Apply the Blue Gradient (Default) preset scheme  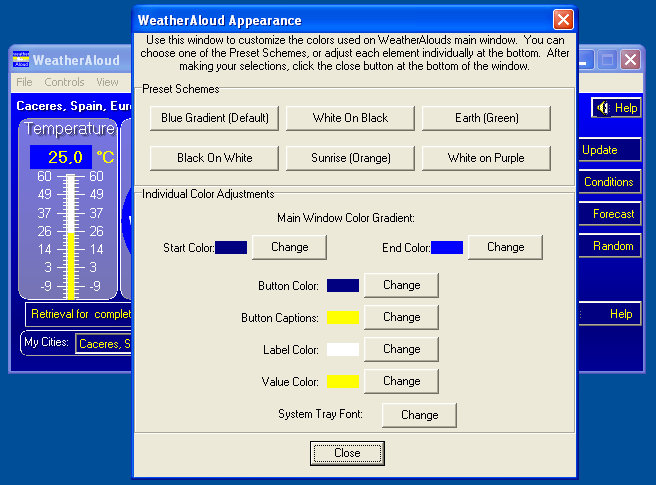[x=214, y=118]
